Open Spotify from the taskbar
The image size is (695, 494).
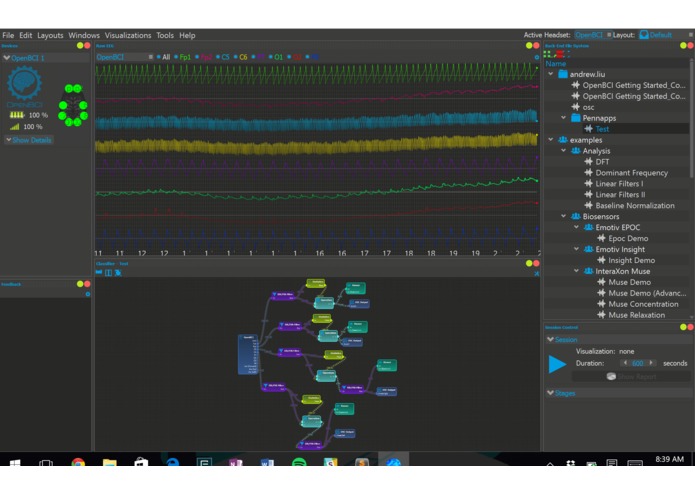(x=299, y=463)
